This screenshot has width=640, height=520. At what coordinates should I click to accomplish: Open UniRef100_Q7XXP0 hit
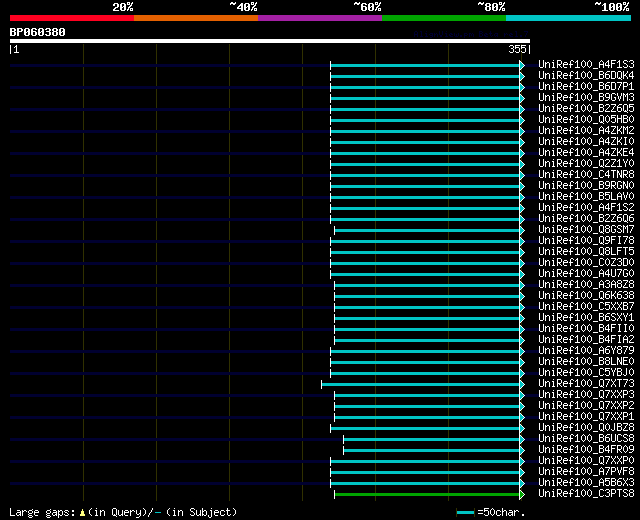(586, 461)
